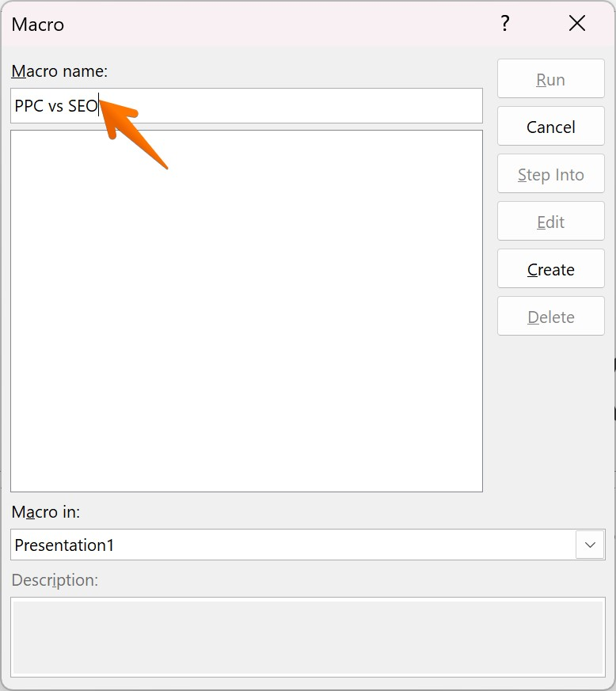Click the Macro dialog title text
This screenshot has height=691, width=616.
point(38,25)
